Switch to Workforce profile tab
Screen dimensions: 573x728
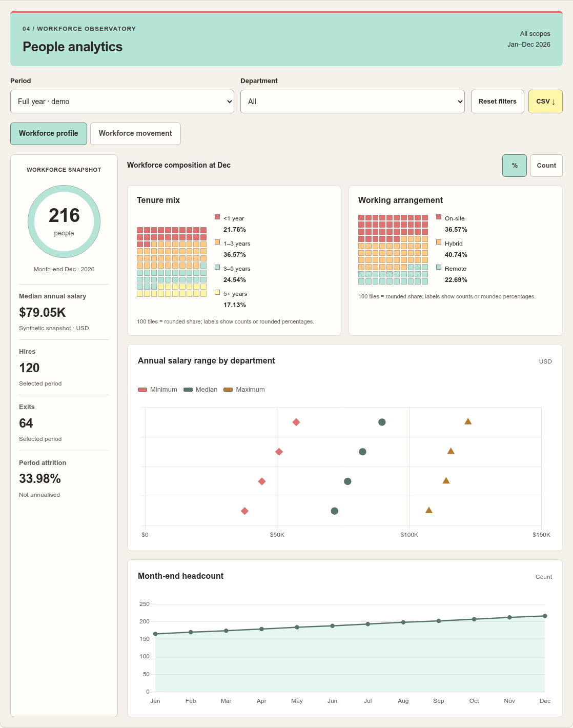[49, 133]
